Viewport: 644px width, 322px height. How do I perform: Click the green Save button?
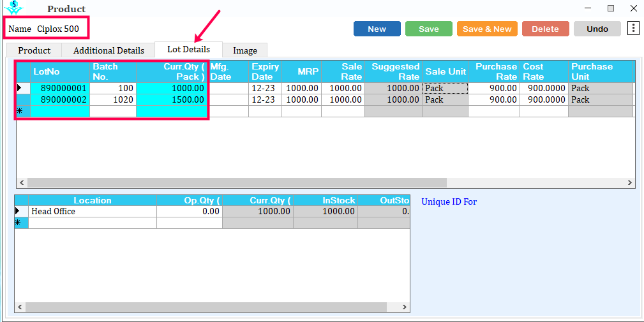429,29
